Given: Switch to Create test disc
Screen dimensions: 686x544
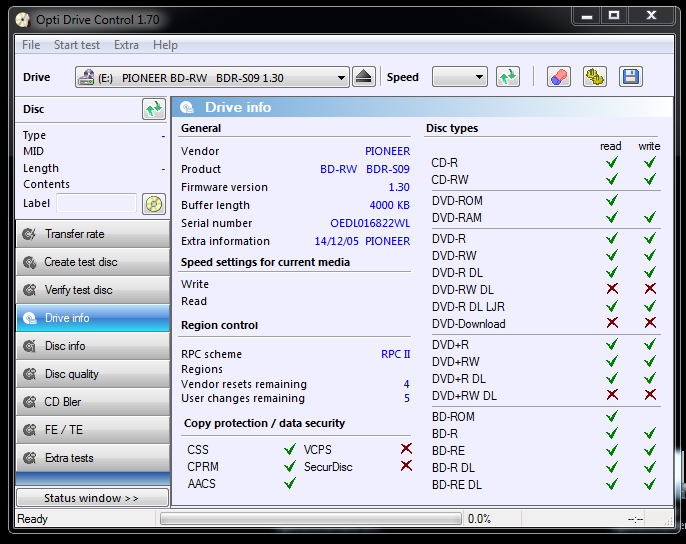Looking at the screenshot, I should click(x=93, y=262).
